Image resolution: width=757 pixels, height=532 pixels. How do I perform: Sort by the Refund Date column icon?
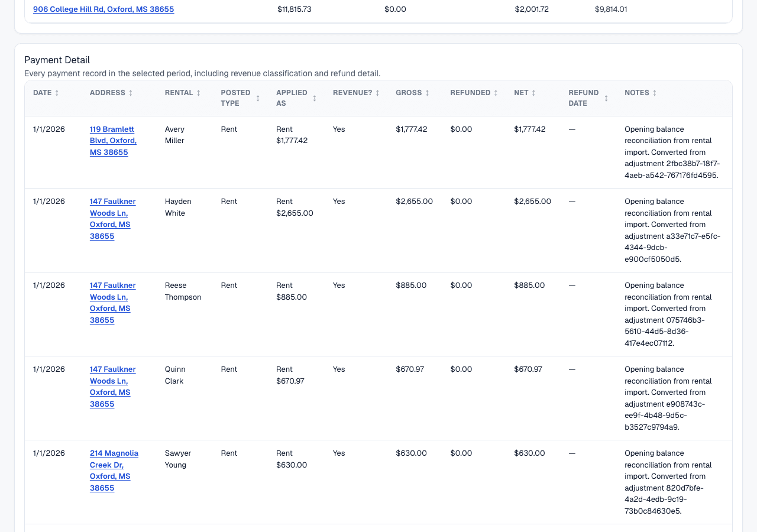606,98
